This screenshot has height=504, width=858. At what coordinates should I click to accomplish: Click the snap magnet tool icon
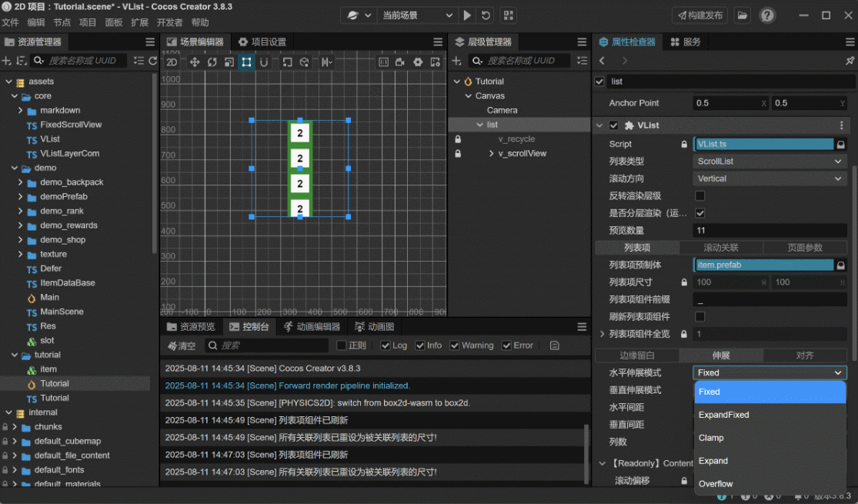[x=264, y=62]
